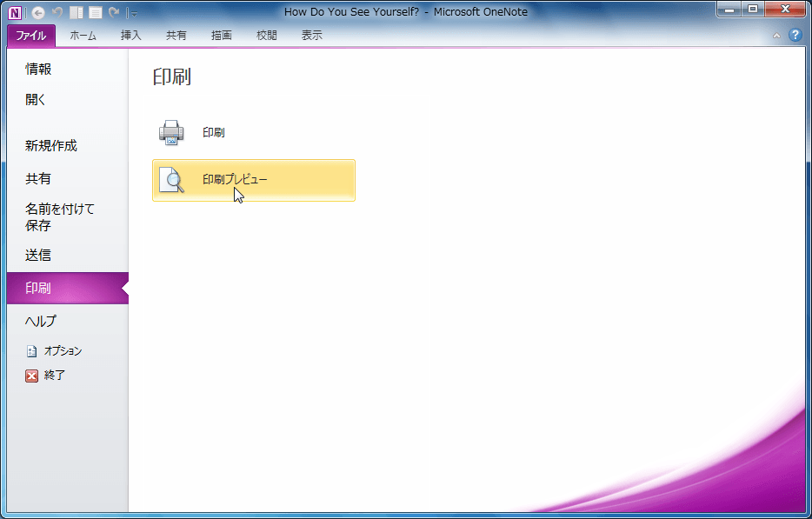Click the オプション icon in sidebar
Image resolution: width=812 pixels, height=519 pixels.
(31, 351)
